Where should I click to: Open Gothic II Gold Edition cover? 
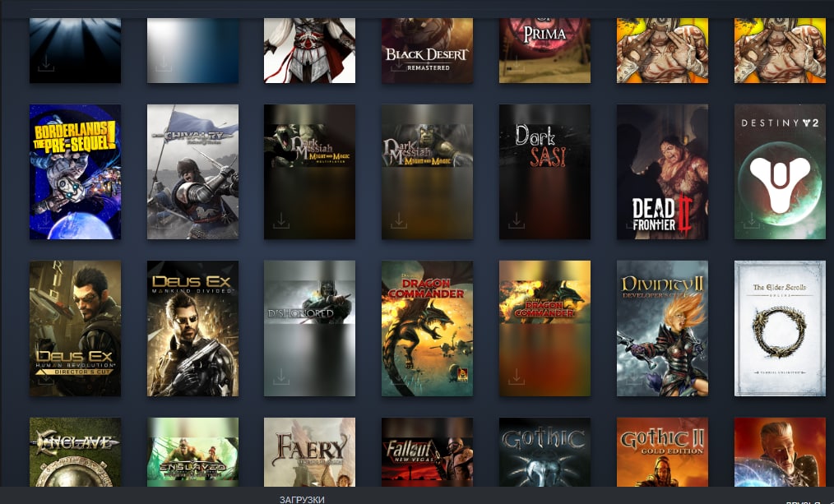click(x=662, y=452)
